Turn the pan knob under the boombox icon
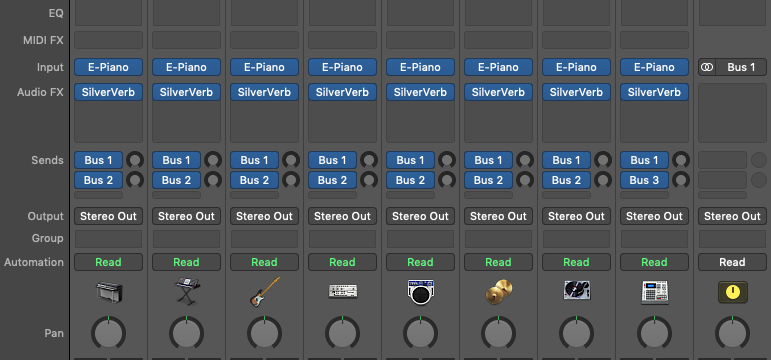The image size is (771, 360). (420, 333)
